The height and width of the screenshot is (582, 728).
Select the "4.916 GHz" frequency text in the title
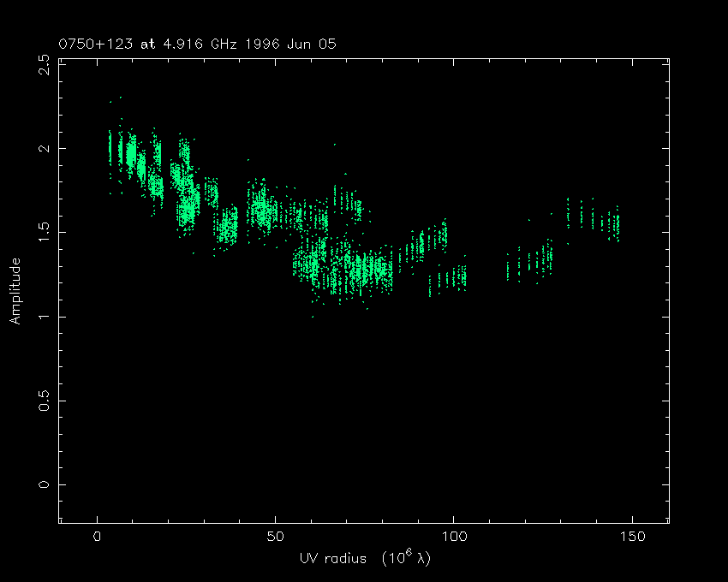pos(178,44)
